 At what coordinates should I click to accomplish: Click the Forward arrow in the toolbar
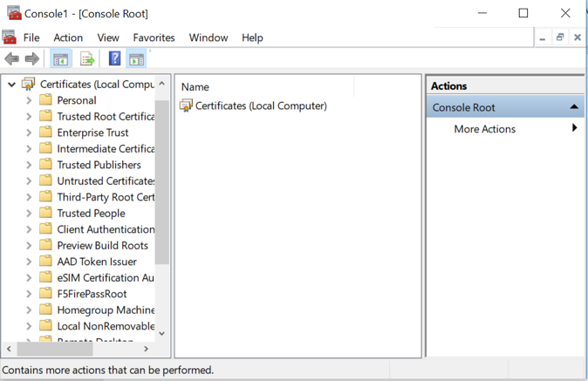pos(32,59)
